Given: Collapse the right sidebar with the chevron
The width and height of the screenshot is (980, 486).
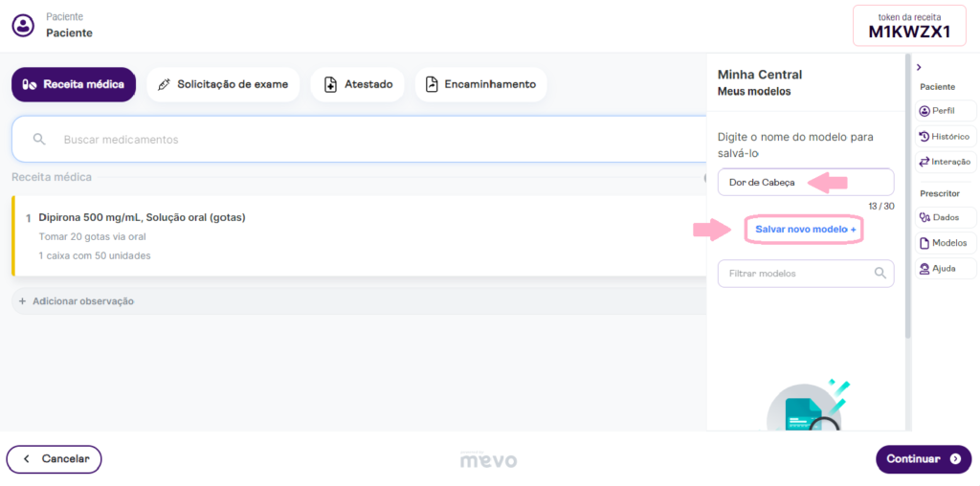Looking at the screenshot, I should (919, 67).
